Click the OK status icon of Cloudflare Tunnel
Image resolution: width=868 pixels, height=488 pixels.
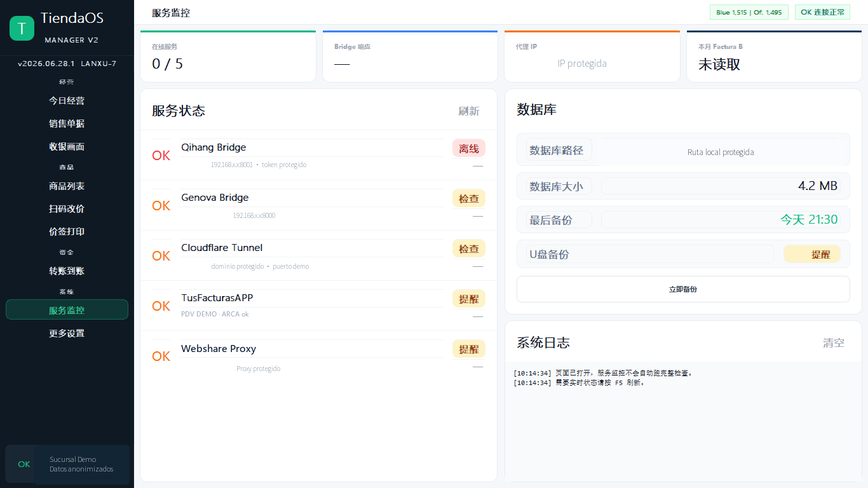[x=161, y=256]
